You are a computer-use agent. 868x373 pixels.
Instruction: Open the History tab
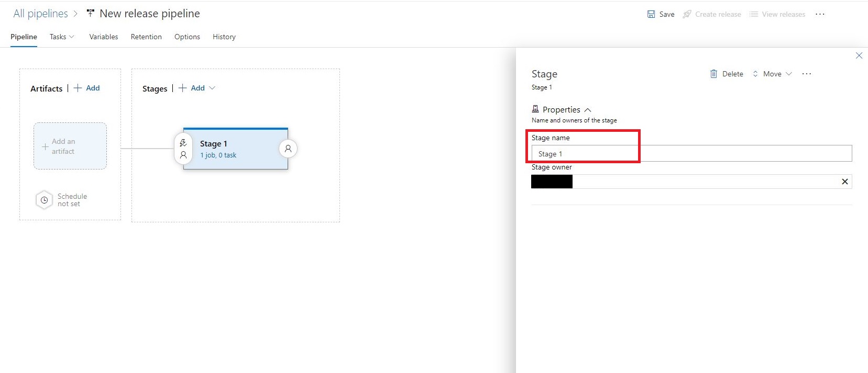coord(224,37)
